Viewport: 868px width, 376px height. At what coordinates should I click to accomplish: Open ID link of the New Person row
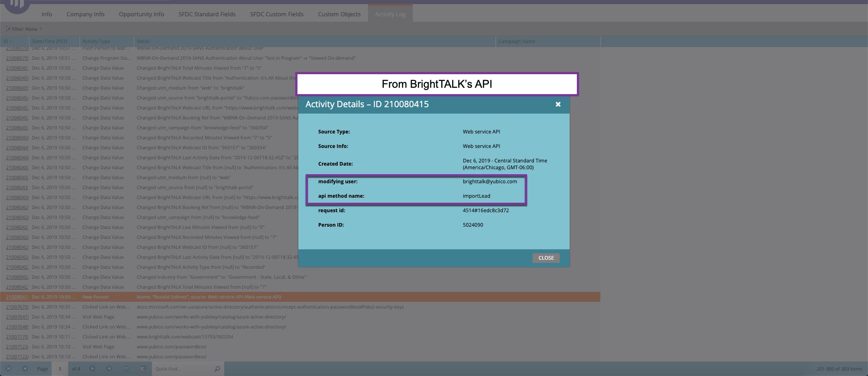17,297
